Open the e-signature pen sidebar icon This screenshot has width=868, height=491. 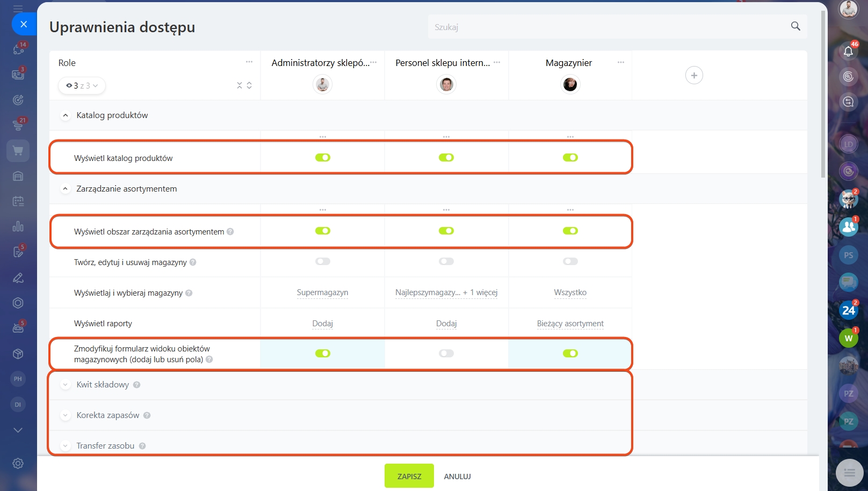[x=18, y=277]
